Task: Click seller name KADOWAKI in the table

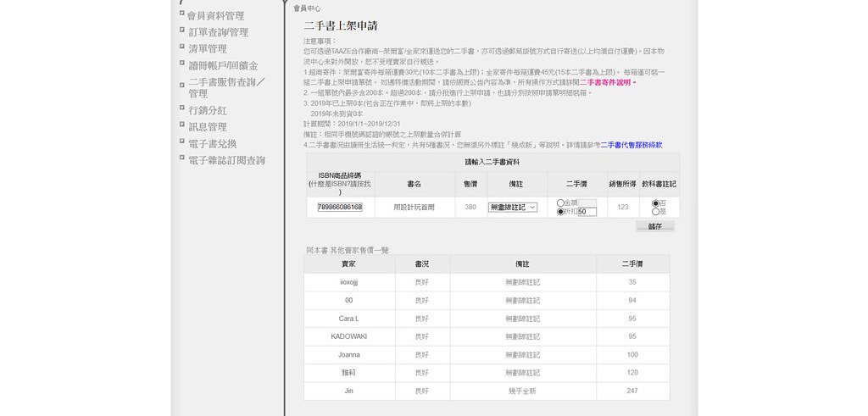Action: tap(348, 336)
